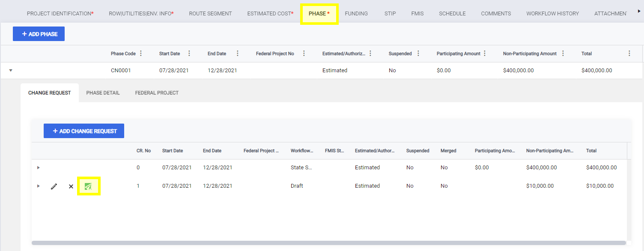Viewport: 644px width, 251px height.
Task: Open Comments tab
Action: click(496, 14)
